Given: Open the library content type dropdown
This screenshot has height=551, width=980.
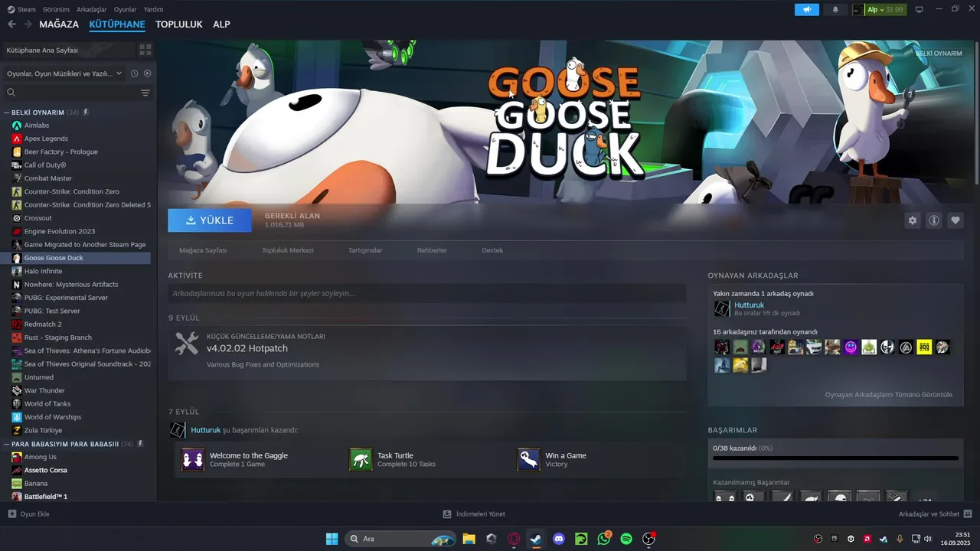Looking at the screenshot, I should point(64,73).
